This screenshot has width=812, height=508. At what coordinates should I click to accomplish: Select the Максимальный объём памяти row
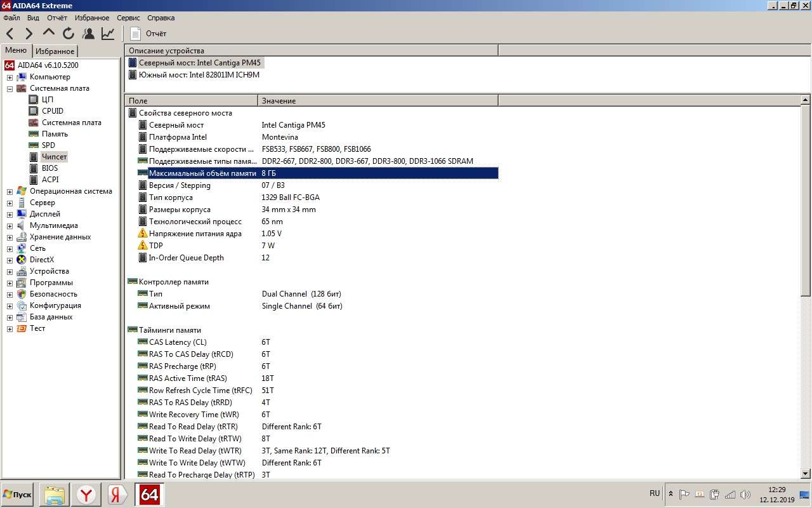[x=317, y=173]
